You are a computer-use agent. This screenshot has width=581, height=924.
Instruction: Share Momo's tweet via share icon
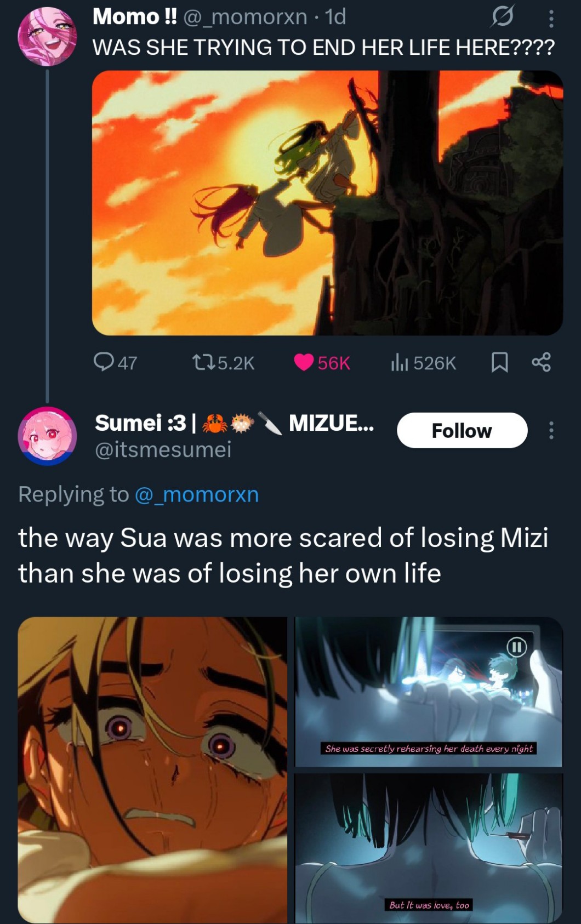point(541,363)
